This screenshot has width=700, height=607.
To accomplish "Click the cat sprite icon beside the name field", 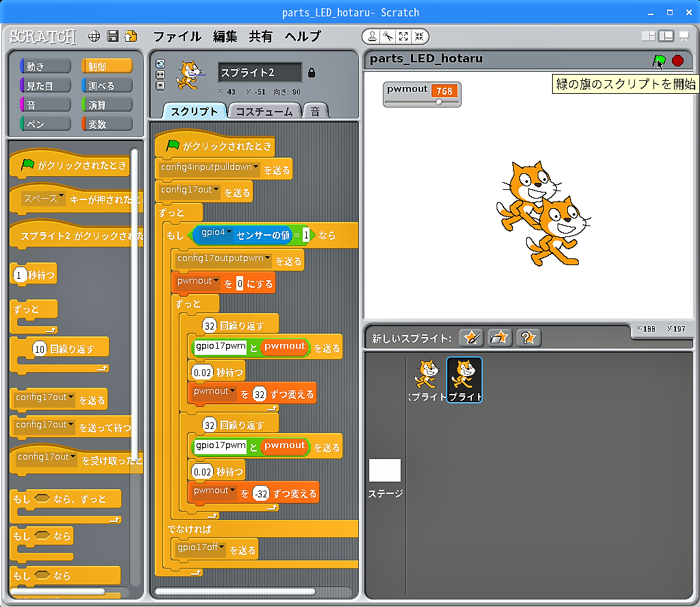I will tap(190, 75).
